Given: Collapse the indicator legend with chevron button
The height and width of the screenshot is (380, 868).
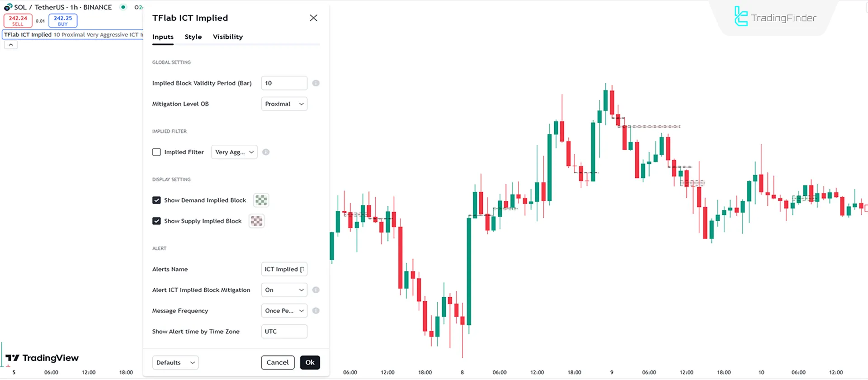Looking at the screenshot, I should (x=11, y=45).
